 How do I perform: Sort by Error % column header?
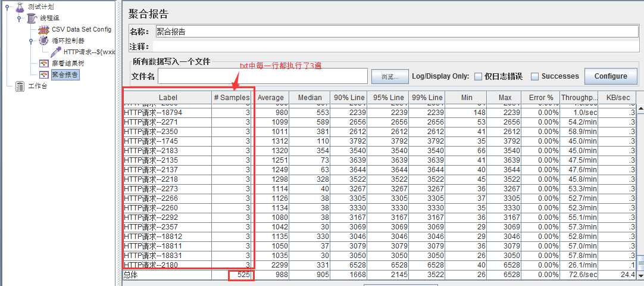click(x=541, y=97)
